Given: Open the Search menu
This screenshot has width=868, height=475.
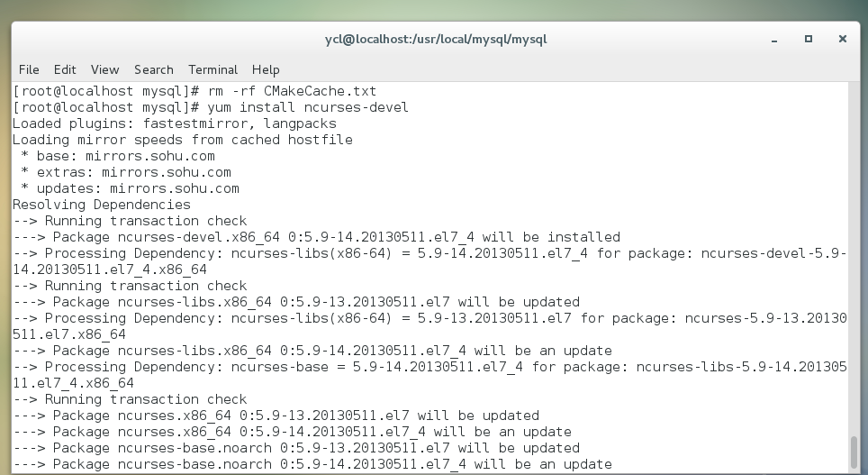Looking at the screenshot, I should [x=153, y=69].
